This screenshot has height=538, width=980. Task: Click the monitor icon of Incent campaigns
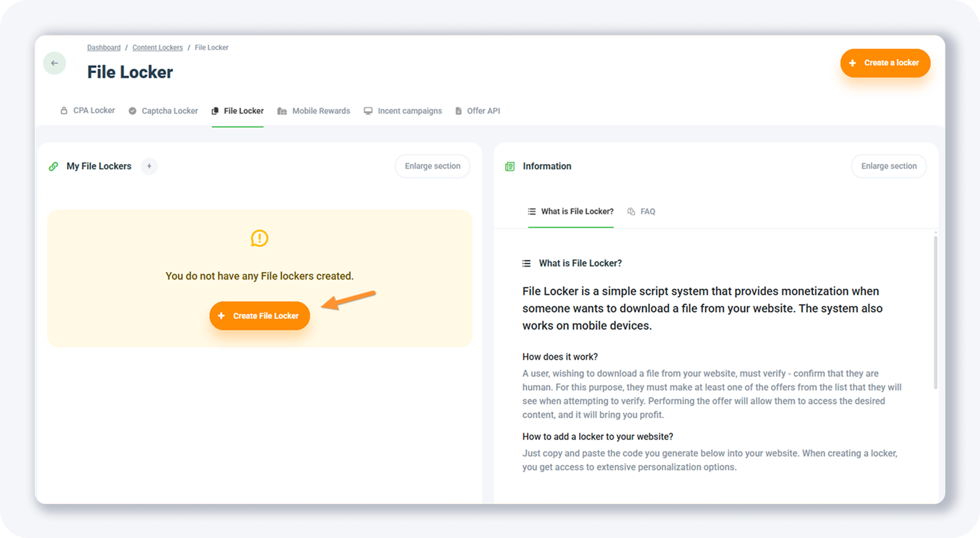coord(368,111)
